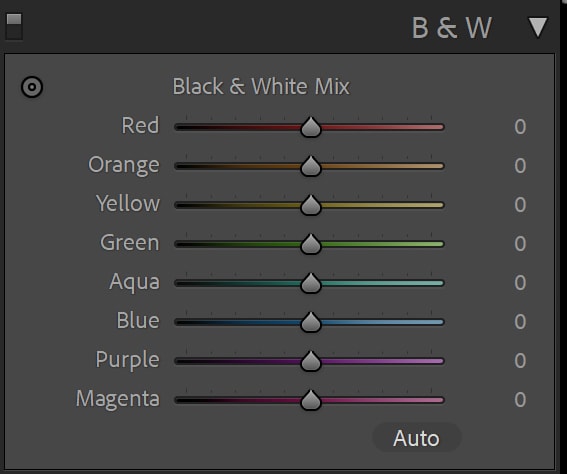Click the Blue value field
This screenshot has height=474, width=567.
point(520,322)
